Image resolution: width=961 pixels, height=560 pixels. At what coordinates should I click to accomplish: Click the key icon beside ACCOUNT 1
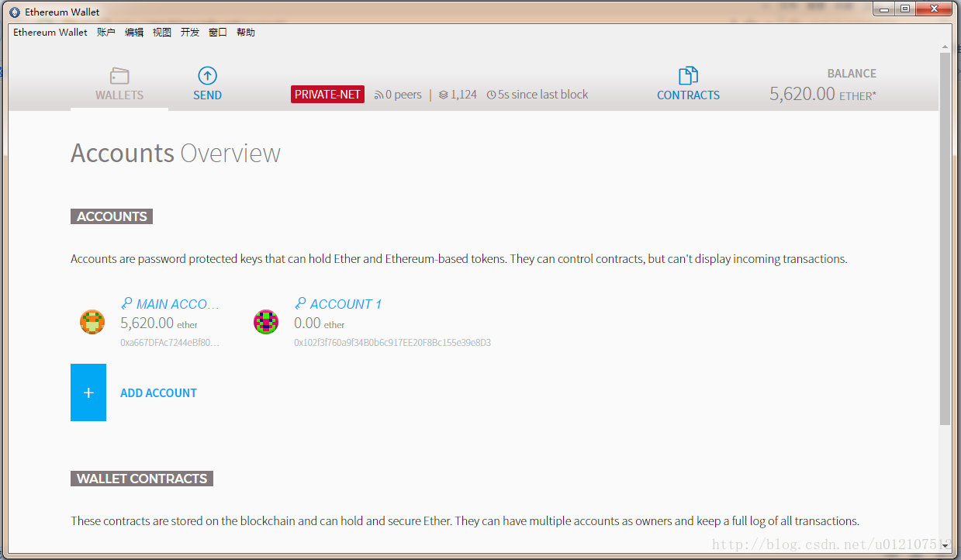(x=300, y=304)
